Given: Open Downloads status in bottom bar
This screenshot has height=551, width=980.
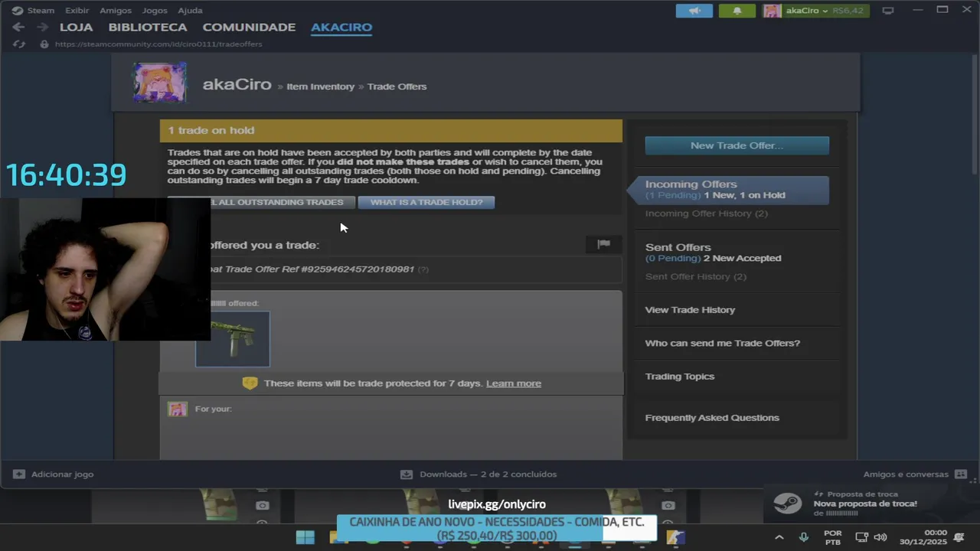Looking at the screenshot, I should pos(479,474).
